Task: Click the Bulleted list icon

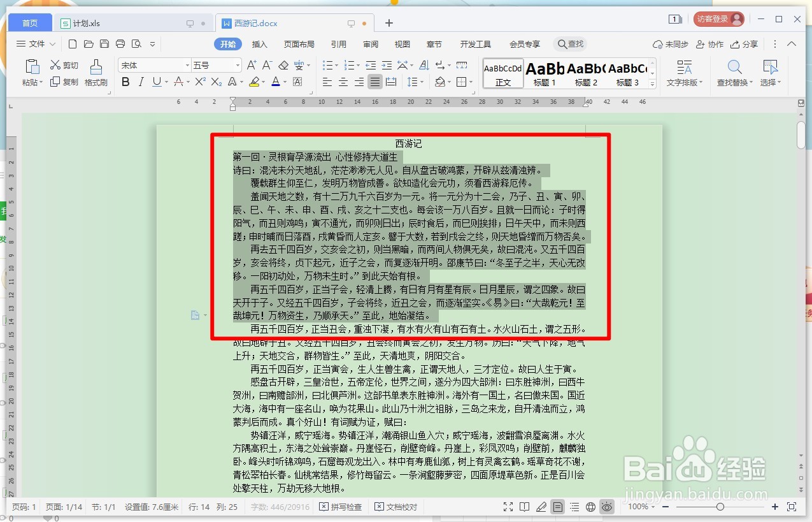Action: (327, 65)
